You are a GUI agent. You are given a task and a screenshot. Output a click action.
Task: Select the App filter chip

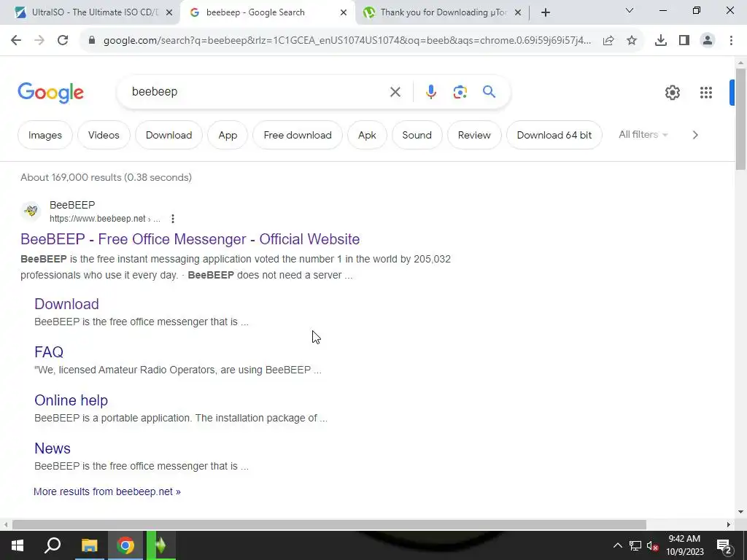point(228,135)
